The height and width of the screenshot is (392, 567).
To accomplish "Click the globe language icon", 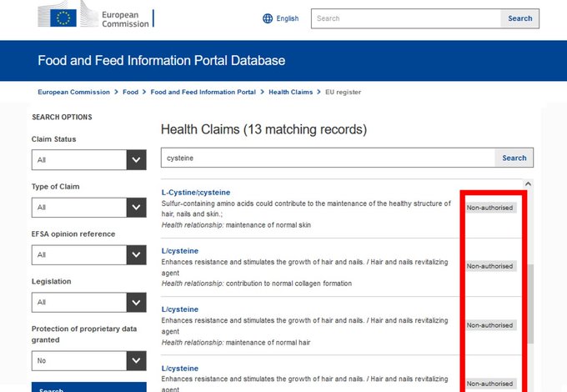I will pyautogui.click(x=268, y=18).
